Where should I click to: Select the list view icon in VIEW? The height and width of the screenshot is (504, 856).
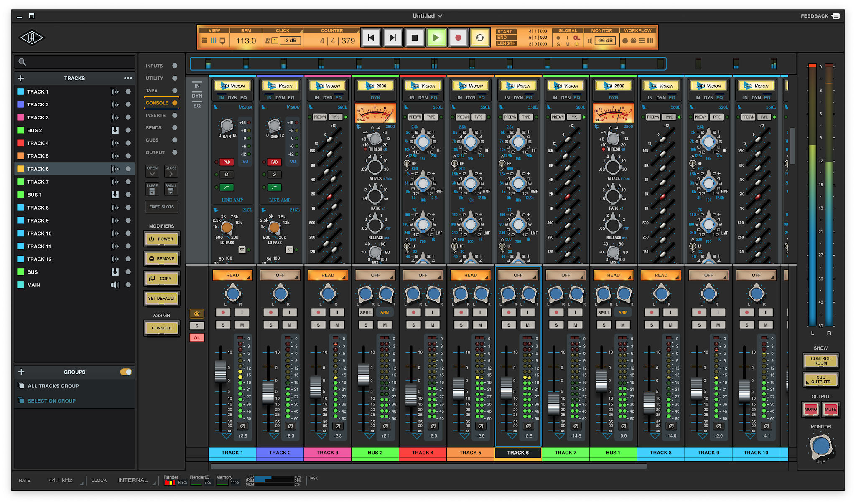click(204, 41)
